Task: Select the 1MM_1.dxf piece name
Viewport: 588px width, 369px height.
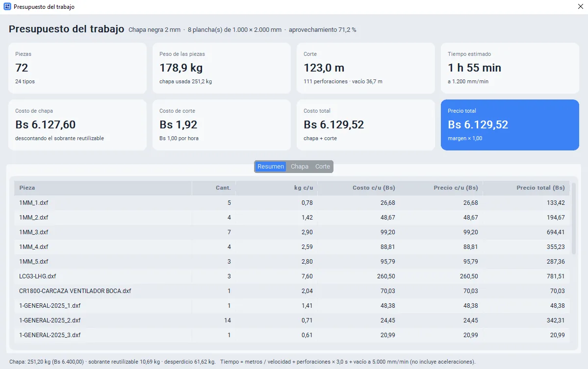Action: (x=34, y=203)
